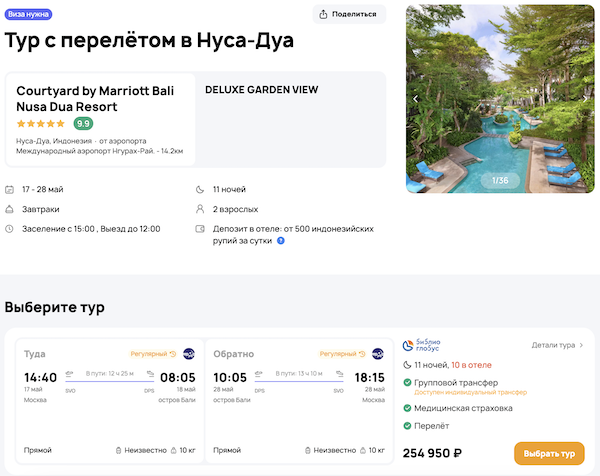Select the Туда outbound flight card
This screenshot has width=600, height=476.
coord(110,400)
